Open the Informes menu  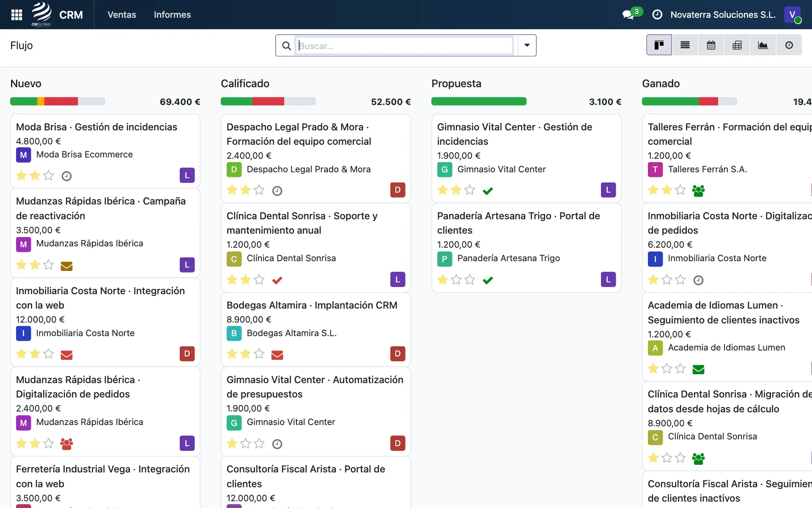pos(172,15)
